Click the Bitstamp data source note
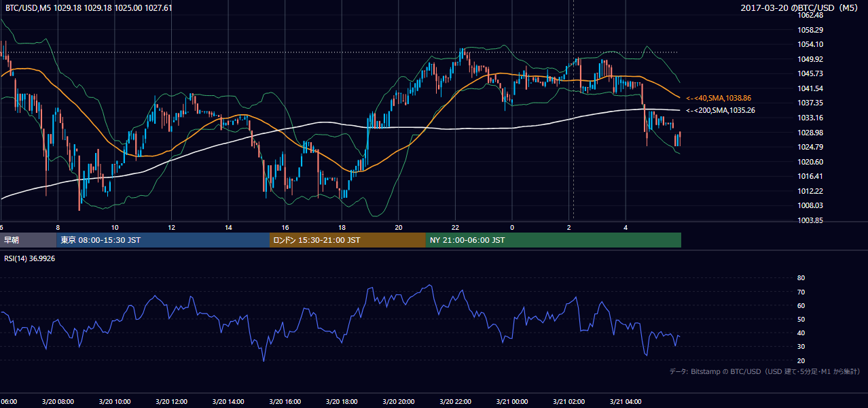 765,371
